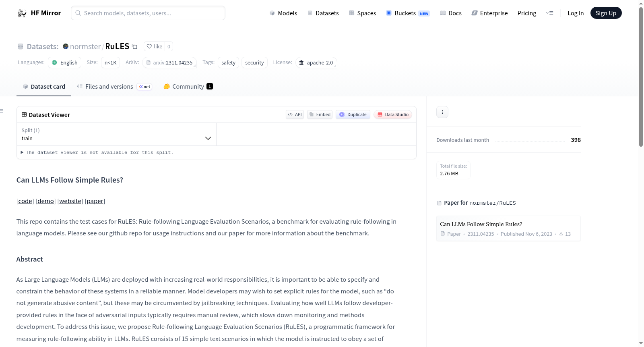
Task: Click the 398 downloads count
Action: tap(576, 140)
